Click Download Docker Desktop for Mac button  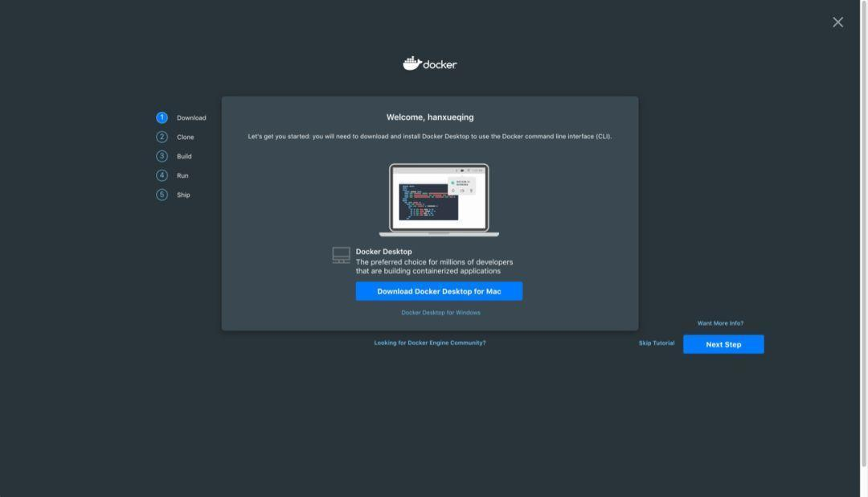click(439, 291)
